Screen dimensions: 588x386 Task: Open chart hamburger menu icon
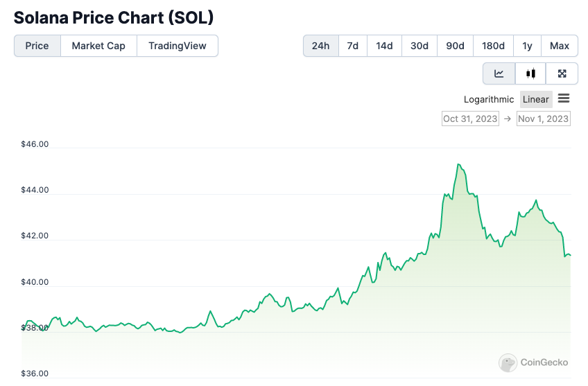click(x=564, y=99)
